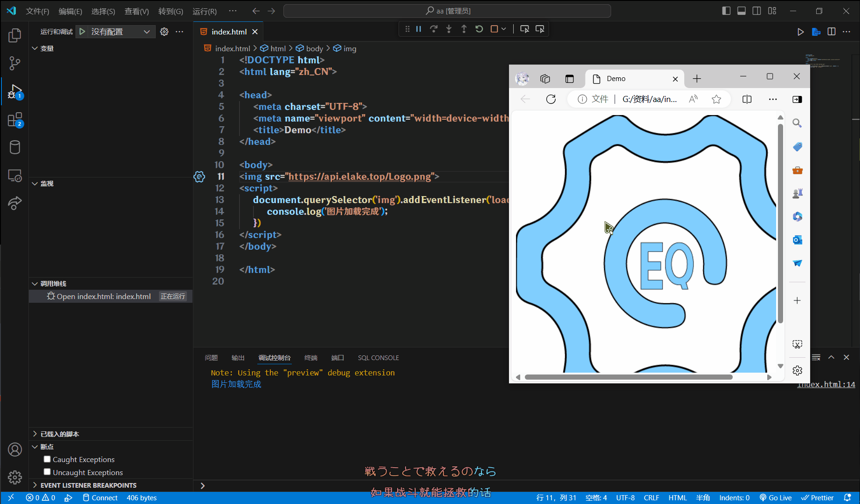
Task: Switch to 问题 panel tab
Action: point(211,358)
